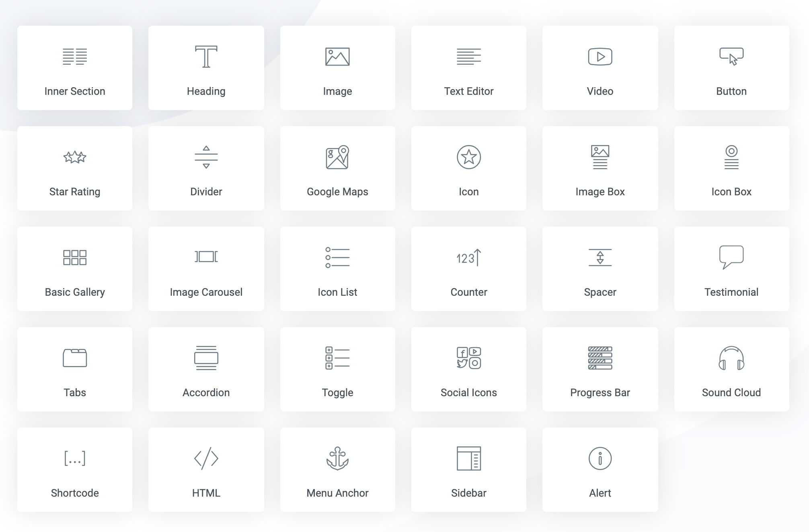Toggle the Toggle widget element
The width and height of the screenshot is (809, 532).
coord(337,369)
